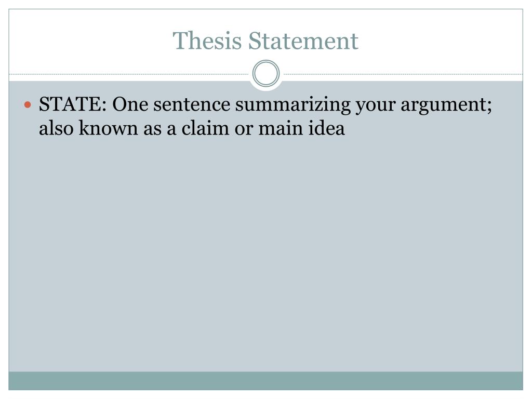Select the word "Statement" in the title

coord(303,41)
